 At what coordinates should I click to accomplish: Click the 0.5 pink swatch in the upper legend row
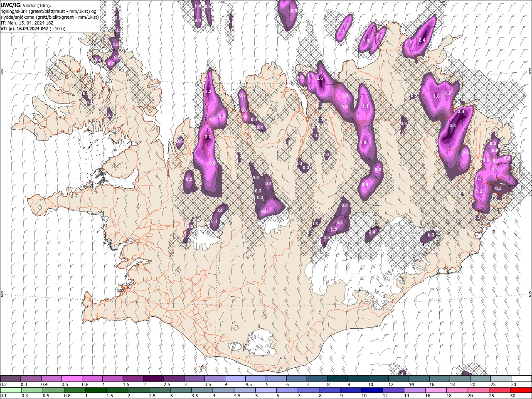click(71, 379)
